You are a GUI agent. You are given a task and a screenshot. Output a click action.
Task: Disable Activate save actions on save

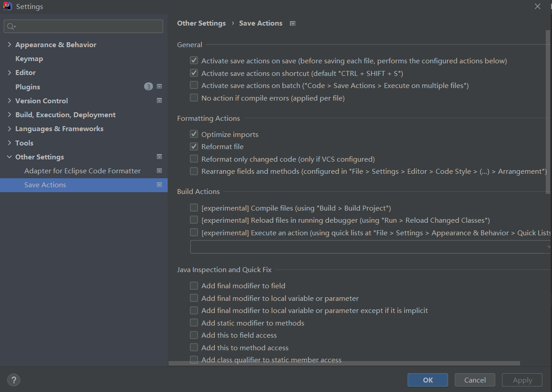194,61
